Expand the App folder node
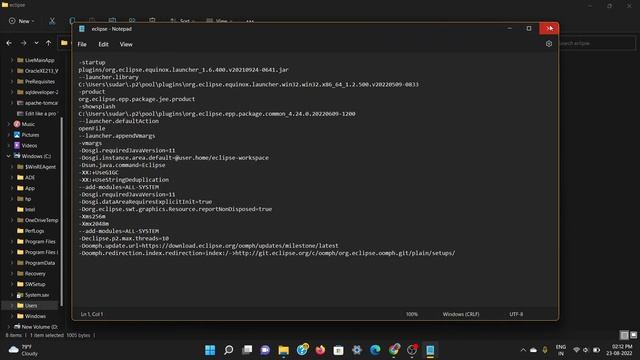 pos(12,188)
